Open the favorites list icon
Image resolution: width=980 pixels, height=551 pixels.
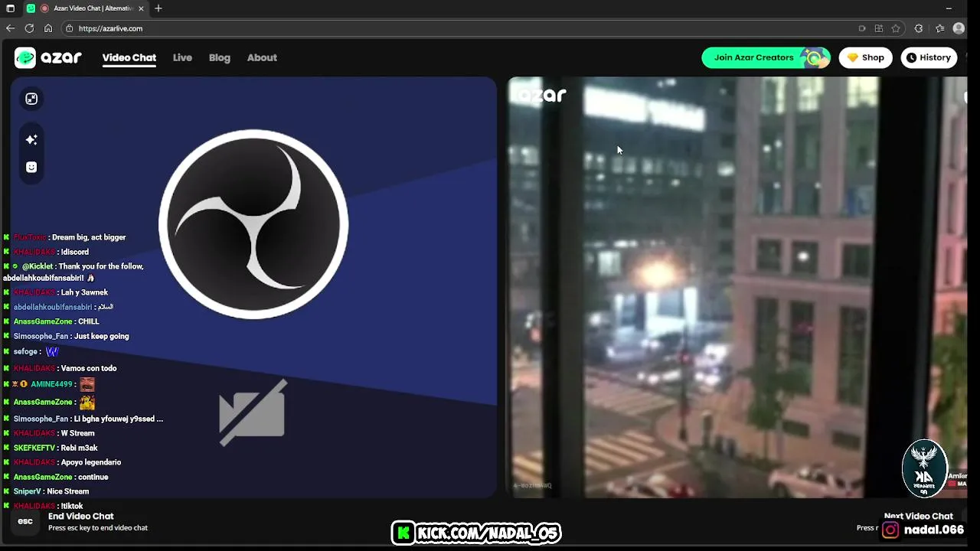pyautogui.click(x=940, y=28)
